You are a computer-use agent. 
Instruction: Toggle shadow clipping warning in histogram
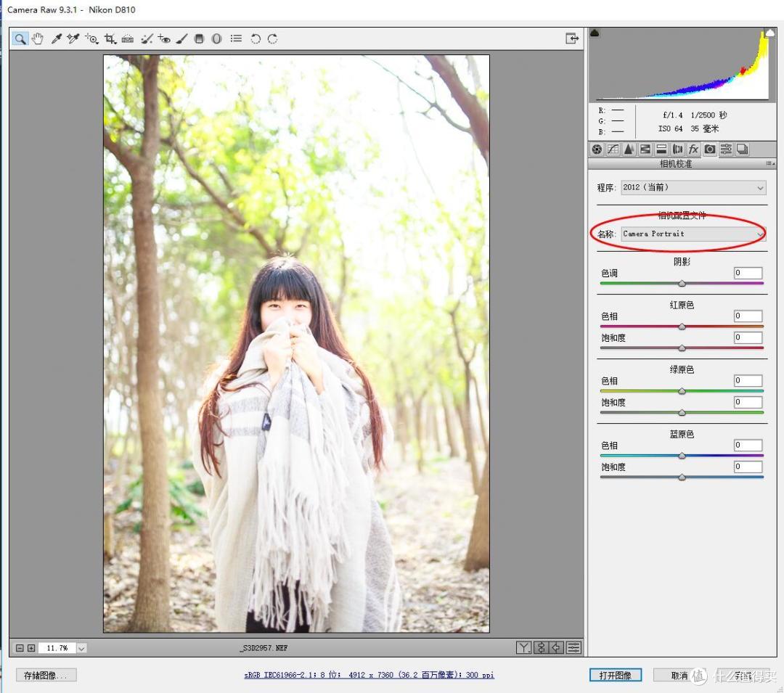tap(595, 33)
